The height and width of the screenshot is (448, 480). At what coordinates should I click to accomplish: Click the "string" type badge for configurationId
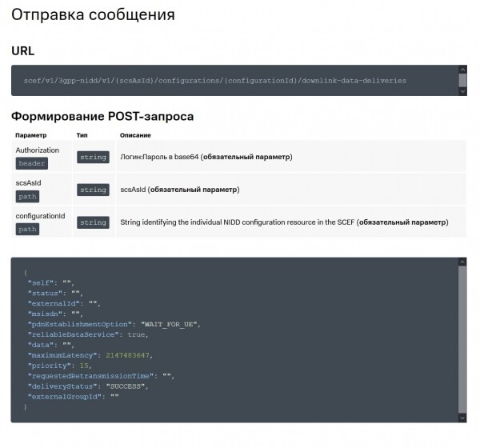pos(93,222)
